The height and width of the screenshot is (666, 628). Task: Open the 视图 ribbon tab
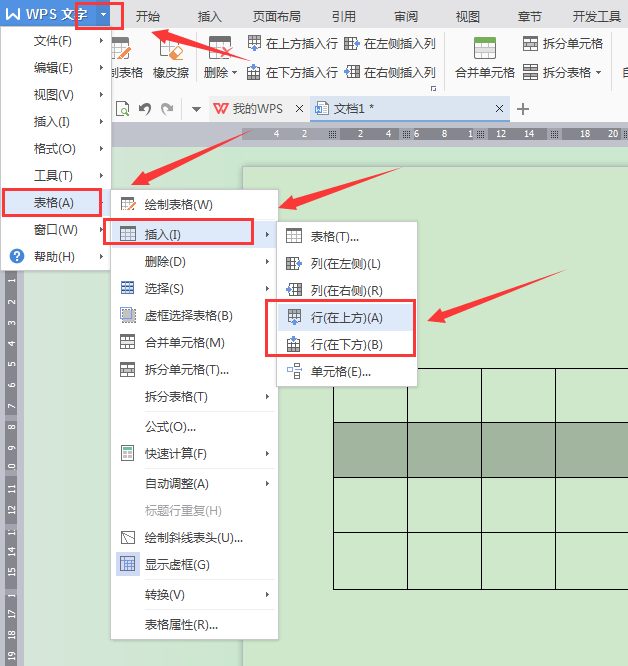[468, 17]
